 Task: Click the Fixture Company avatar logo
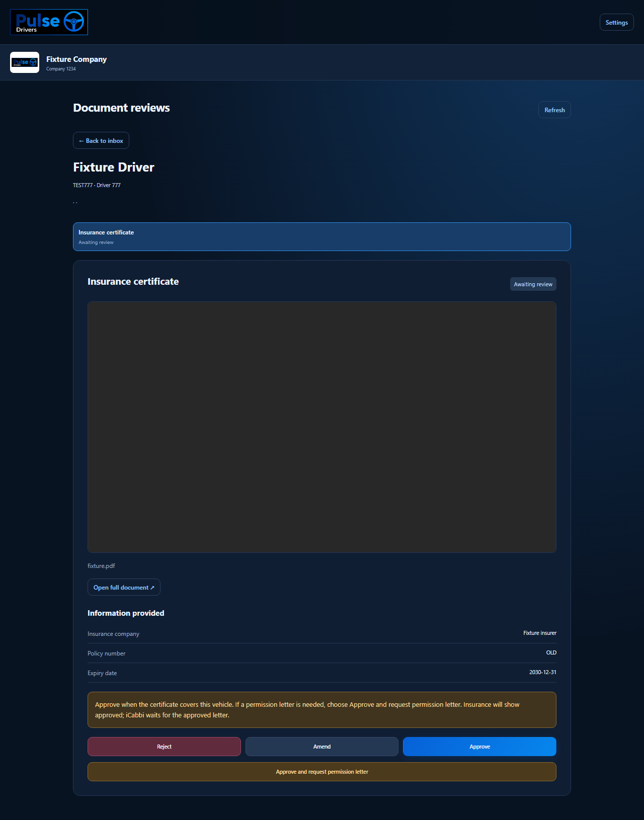coord(25,62)
